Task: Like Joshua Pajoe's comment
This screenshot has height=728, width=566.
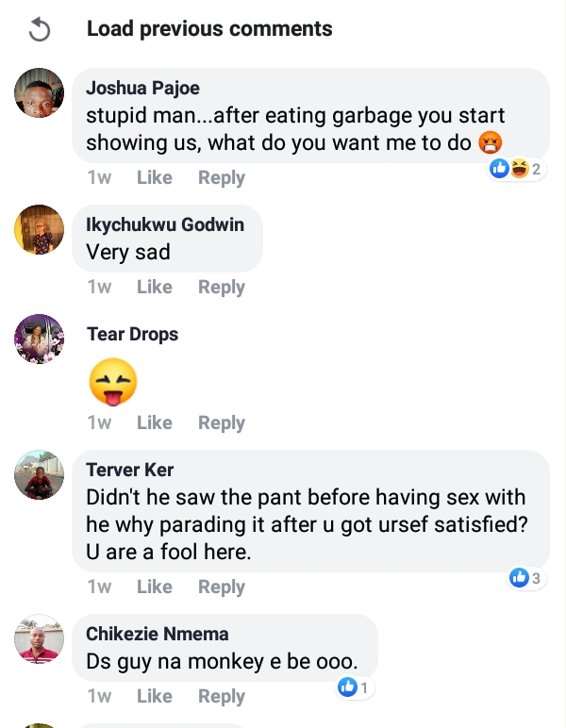Action: tap(154, 178)
